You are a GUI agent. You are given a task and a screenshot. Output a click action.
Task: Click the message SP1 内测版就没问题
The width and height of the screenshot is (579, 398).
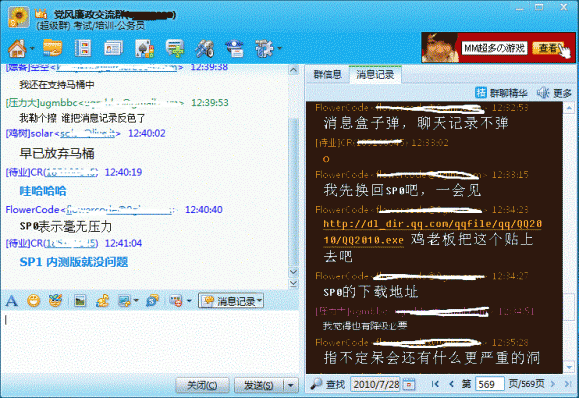74,262
